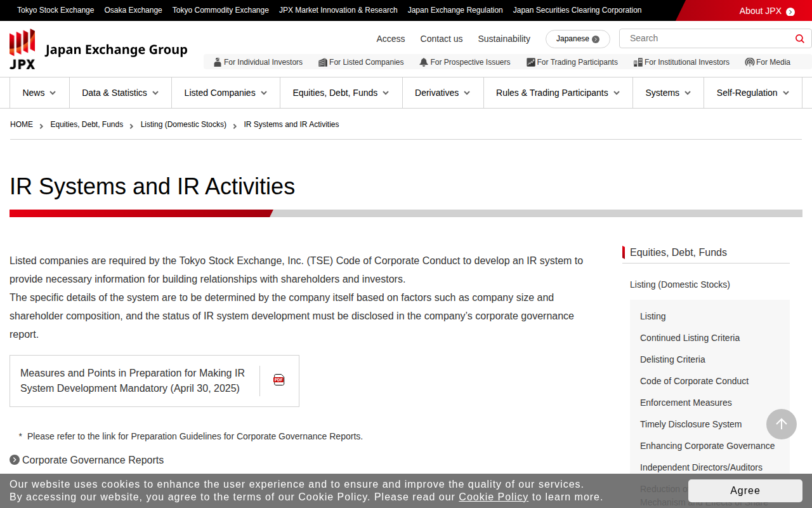
Task: Click into the Search input field
Action: 707,38
